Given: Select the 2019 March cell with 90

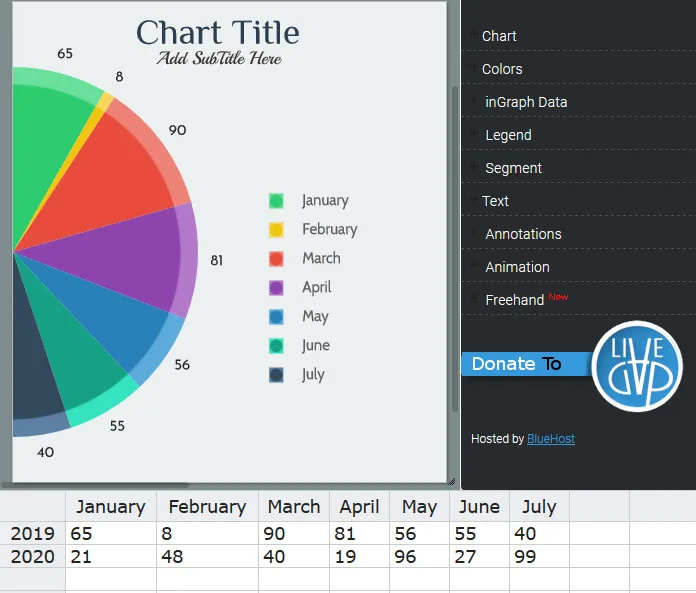Looking at the screenshot, I should (x=294, y=534).
